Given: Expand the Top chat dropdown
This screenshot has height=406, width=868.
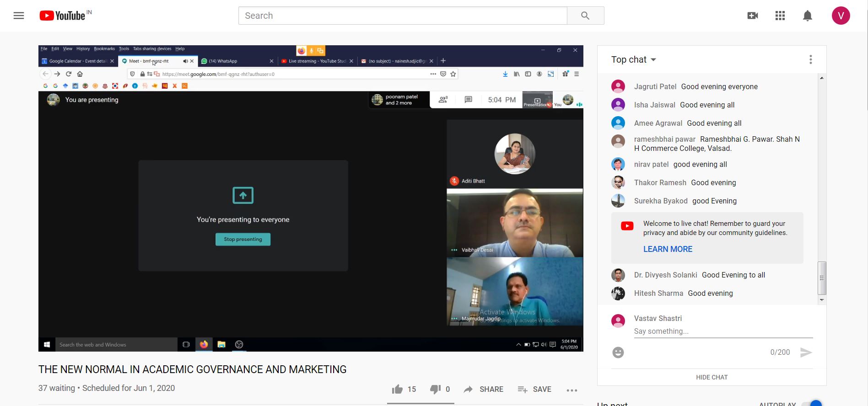Looking at the screenshot, I should tap(634, 59).
